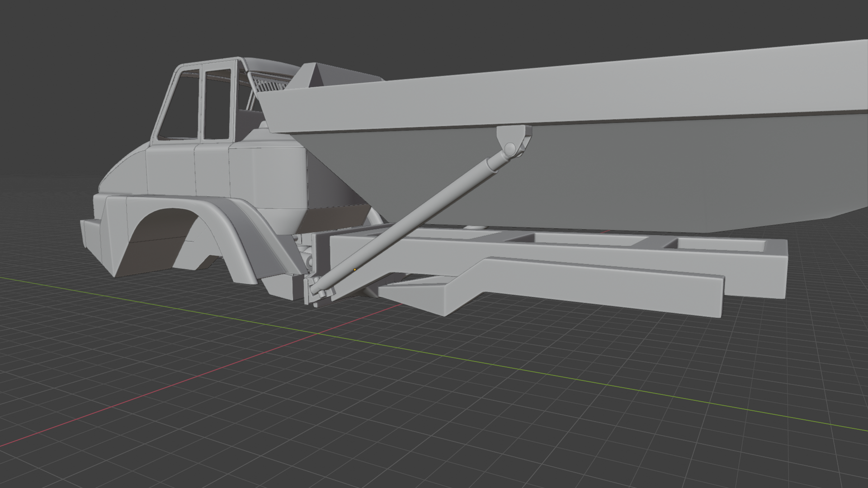
Task: Click the orange object origin dot
Action: [355, 270]
